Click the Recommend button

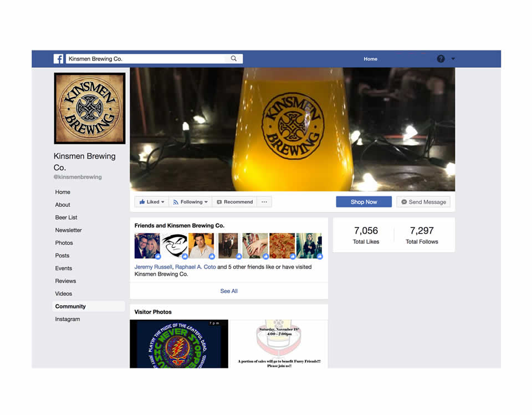[x=234, y=202]
